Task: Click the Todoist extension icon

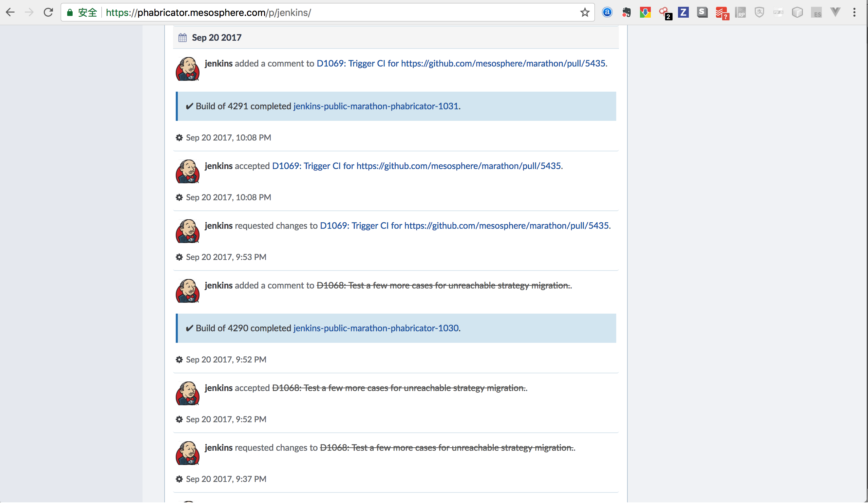Action: click(722, 13)
